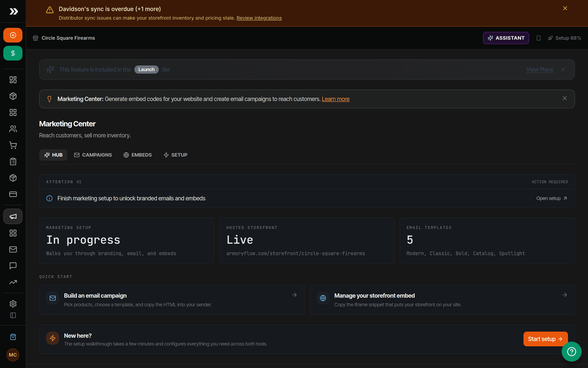Image resolution: width=588 pixels, height=368 pixels.
Task: Click the Marketing Center page heading
Action: tap(67, 124)
